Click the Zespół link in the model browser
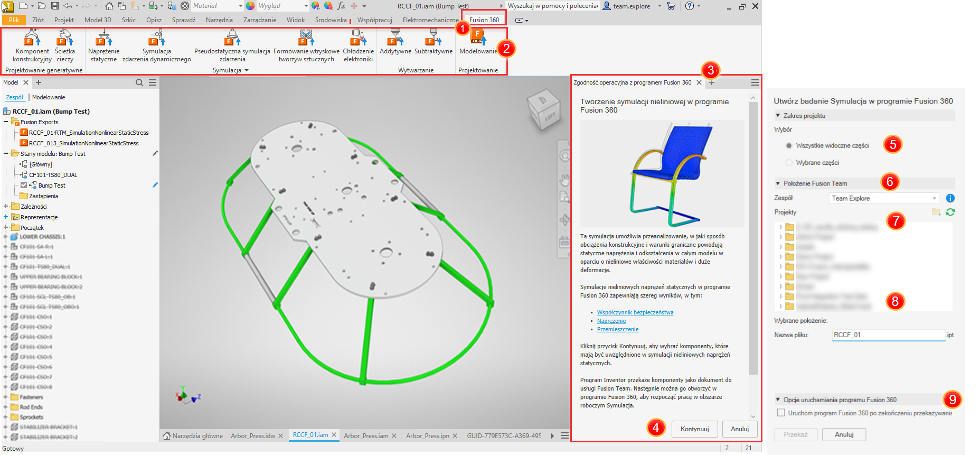This screenshot has width=980, height=455. (15, 97)
